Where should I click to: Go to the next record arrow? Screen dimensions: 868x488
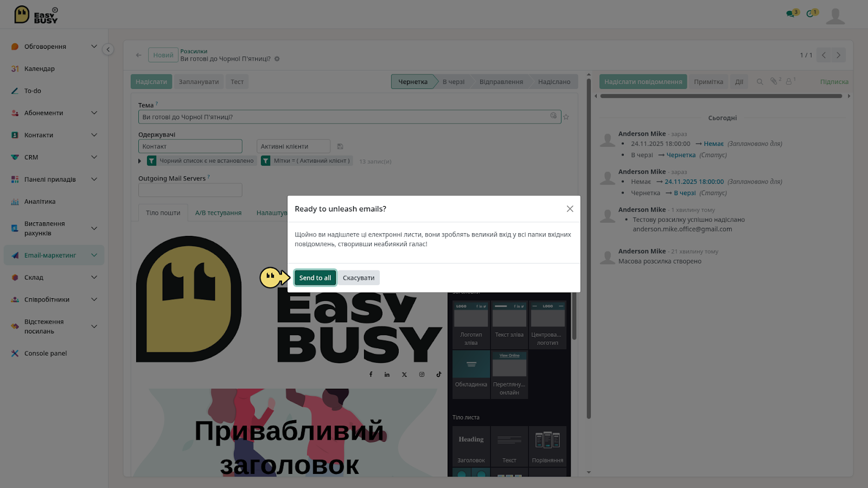(839, 55)
